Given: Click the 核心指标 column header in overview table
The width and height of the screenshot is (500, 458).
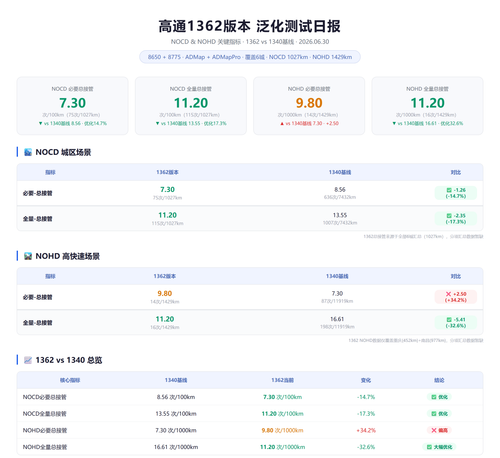Looking at the screenshot, I should 70,380.
